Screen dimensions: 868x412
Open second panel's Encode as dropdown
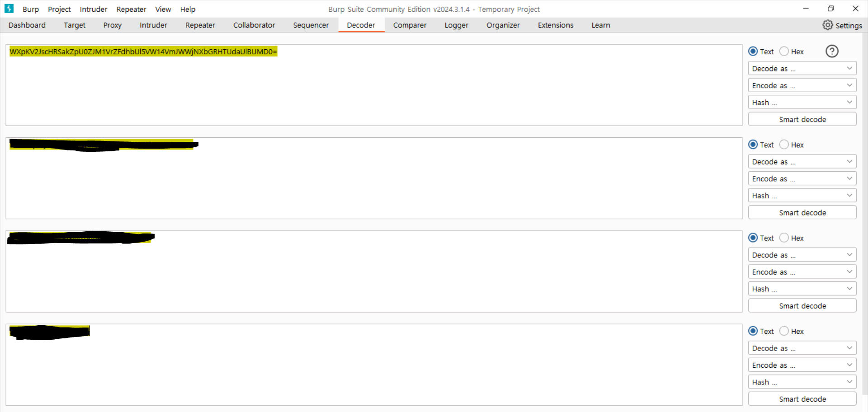point(802,179)
